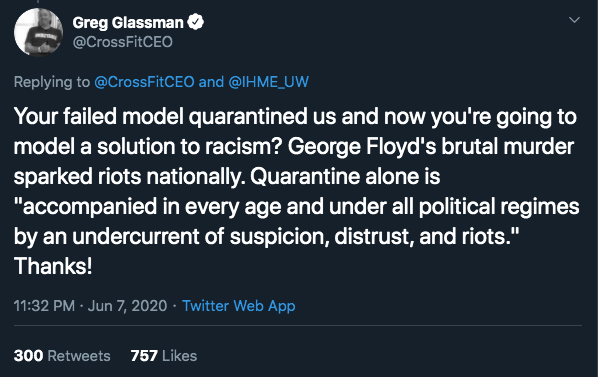The height and width of the screenshot is (377, 598).
Task: Open the @IHME_UW mention link
Action: (268, 82)
